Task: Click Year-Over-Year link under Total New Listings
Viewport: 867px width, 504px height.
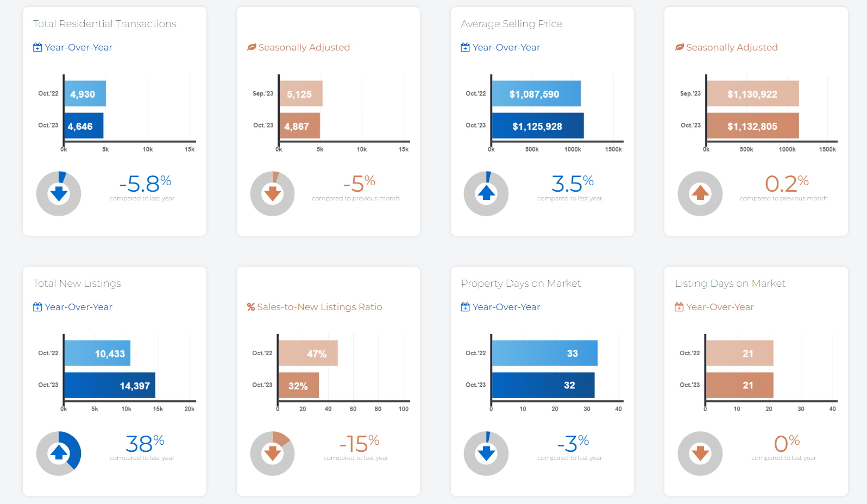Action: 78,307
